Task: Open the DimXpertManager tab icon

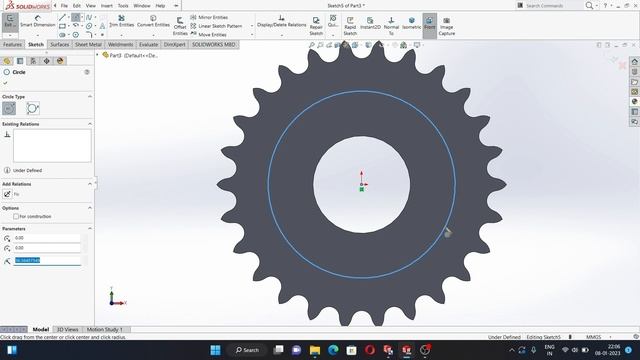Action: click(47, 61)
